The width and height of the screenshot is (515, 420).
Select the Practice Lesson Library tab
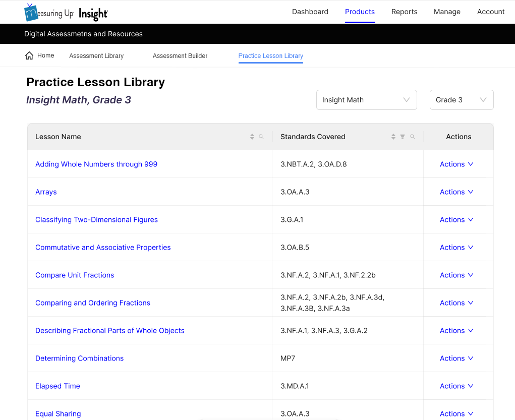(271, 56)
